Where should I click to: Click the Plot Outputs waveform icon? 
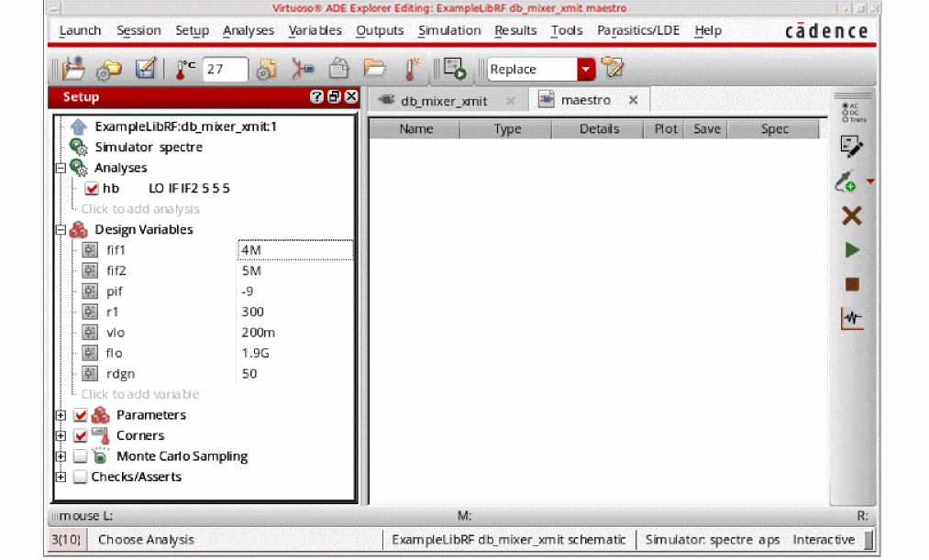pyautogui.click(x=852, y=319)
